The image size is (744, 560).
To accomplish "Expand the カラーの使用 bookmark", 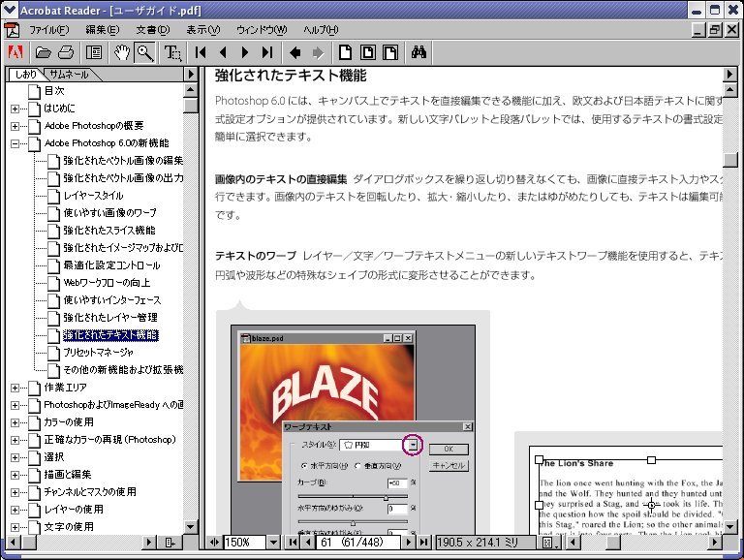I will [x=15, y=422].
